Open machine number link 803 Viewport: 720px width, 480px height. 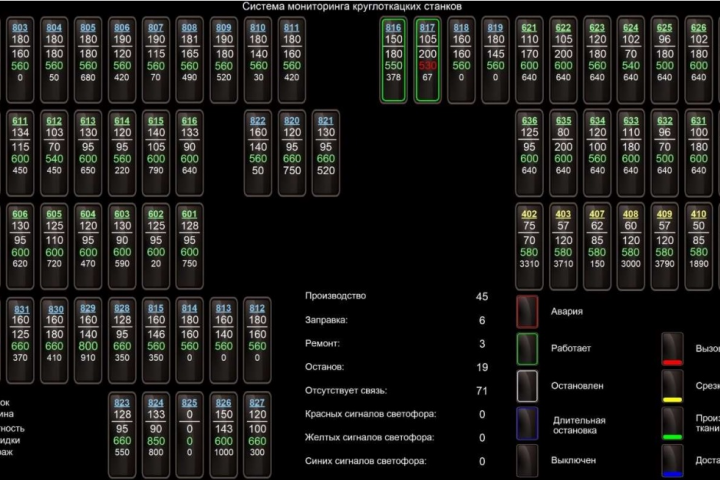[20, 28]
